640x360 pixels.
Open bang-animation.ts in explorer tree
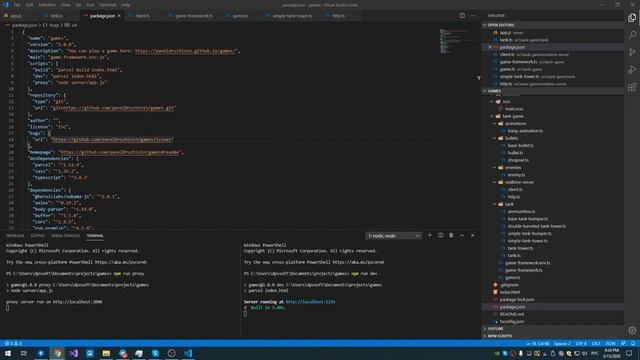point(525,131)
